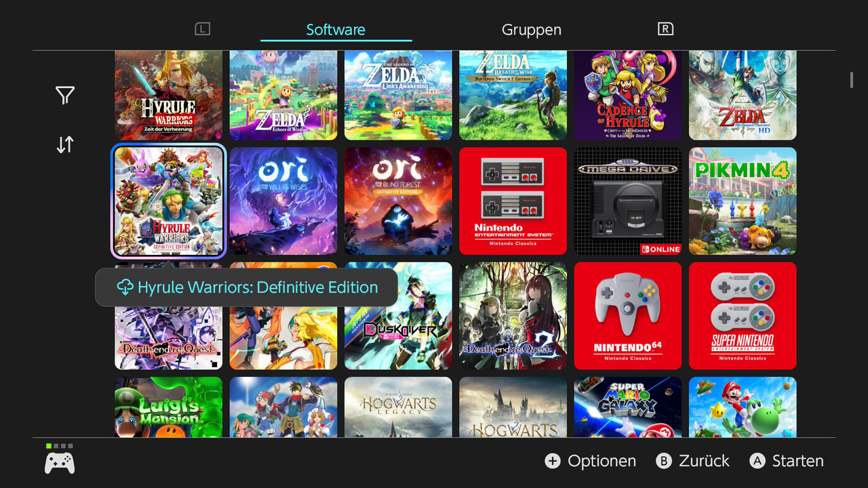Open the Dusk Diver game tile
Viewport: 868px width, 488px height.
398,316
